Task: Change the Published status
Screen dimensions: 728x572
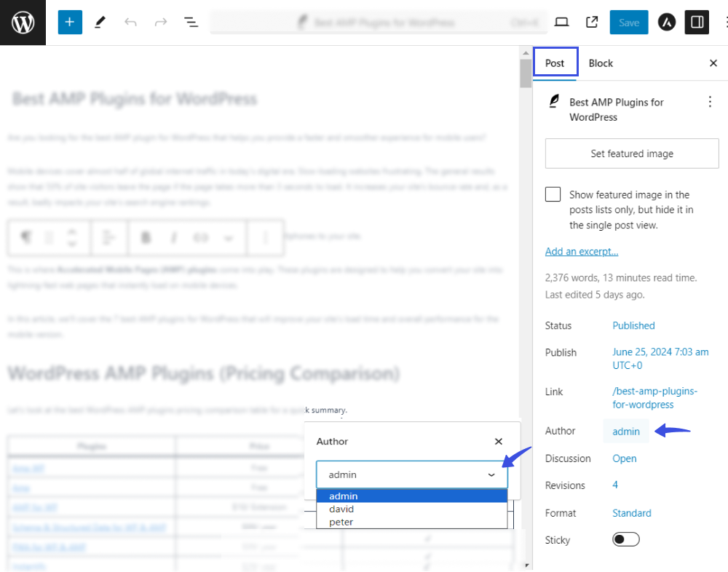Action: (633, 325)
